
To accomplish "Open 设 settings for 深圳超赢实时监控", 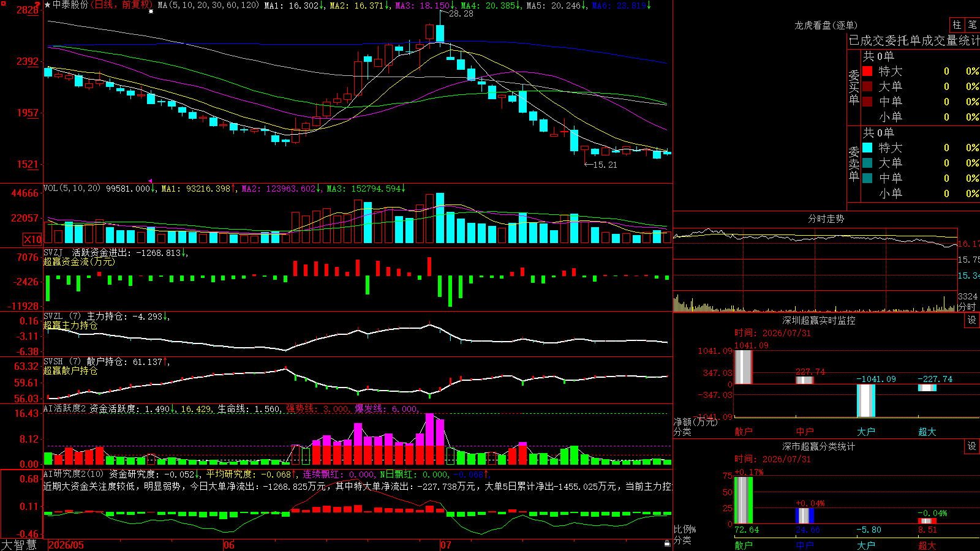I will (x=972, y=320).
